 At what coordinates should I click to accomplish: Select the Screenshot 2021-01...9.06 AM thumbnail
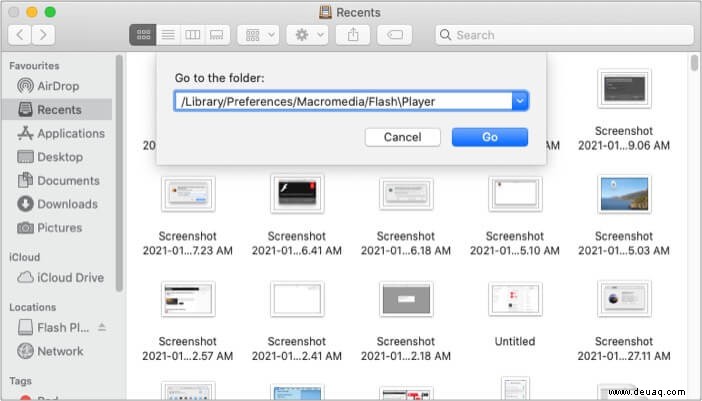pos(624,89)
